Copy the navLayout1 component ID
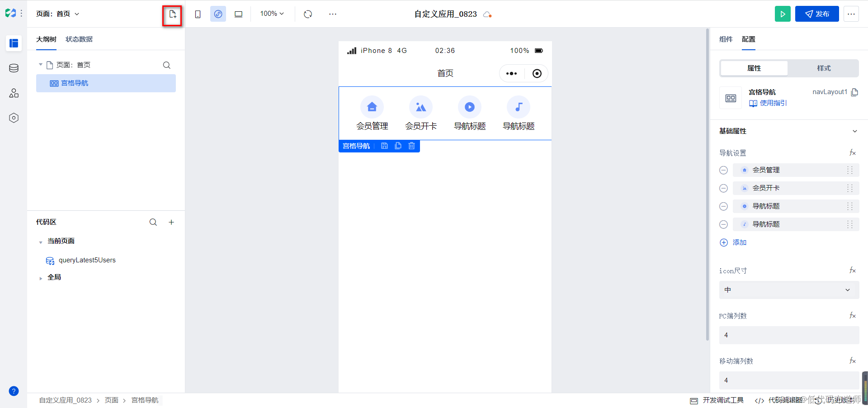The height and width of the screenshot is (408, 868). point(854,92)
